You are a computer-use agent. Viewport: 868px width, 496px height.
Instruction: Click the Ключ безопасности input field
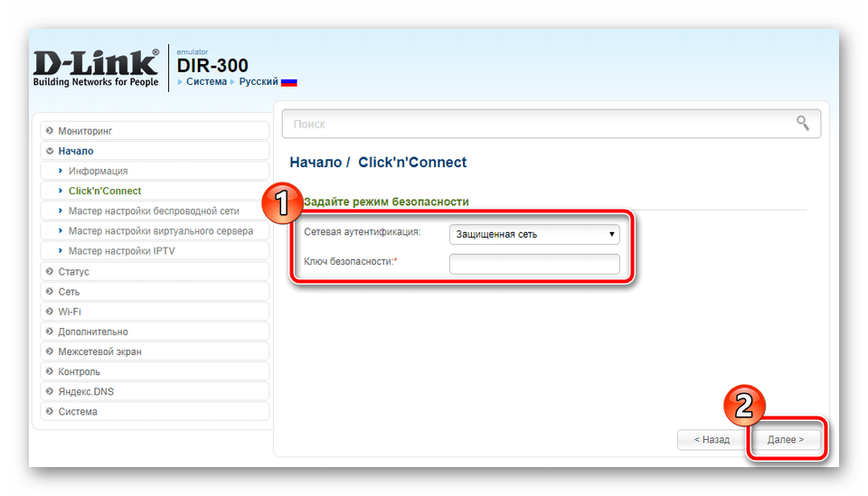coord(534,264)
